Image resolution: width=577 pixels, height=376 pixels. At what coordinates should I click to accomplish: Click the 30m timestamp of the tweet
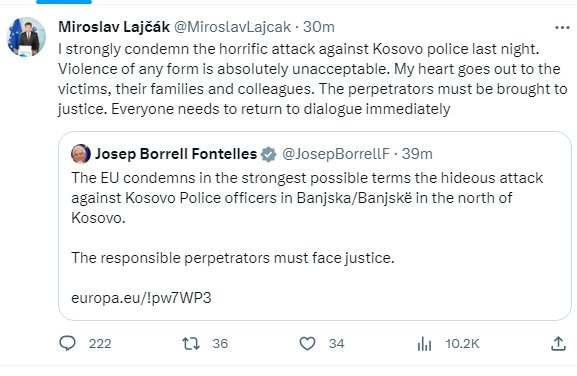(319, 27)
